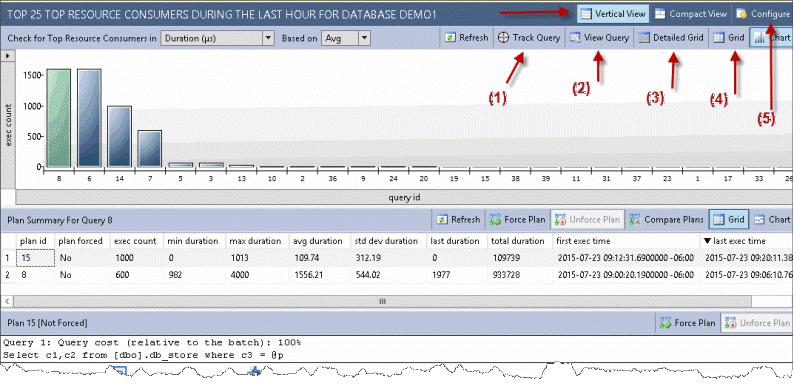Select plan id 15 cell
The image size is (794, 386).
(35, 258)
